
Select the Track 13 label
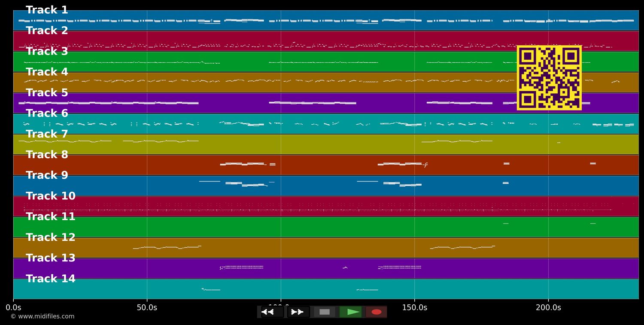tap(51, 258)
